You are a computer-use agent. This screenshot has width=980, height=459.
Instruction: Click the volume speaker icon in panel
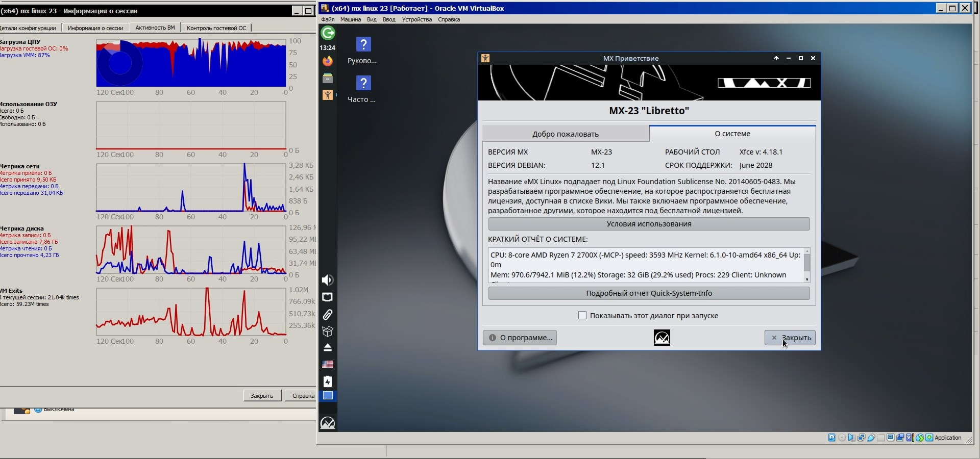(x=328, y=280)
